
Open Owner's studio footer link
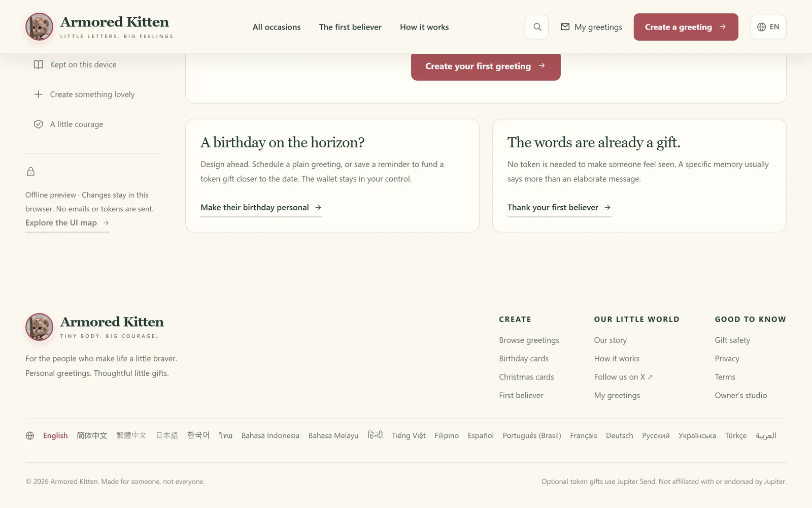[x=741, y=395]
